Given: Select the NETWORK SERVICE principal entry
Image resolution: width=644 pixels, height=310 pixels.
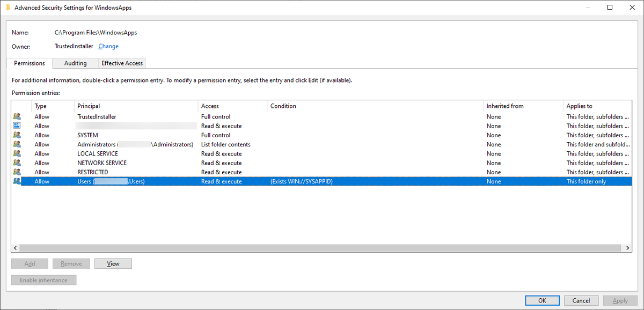Looking at the screenshot, I should point(102,163).
